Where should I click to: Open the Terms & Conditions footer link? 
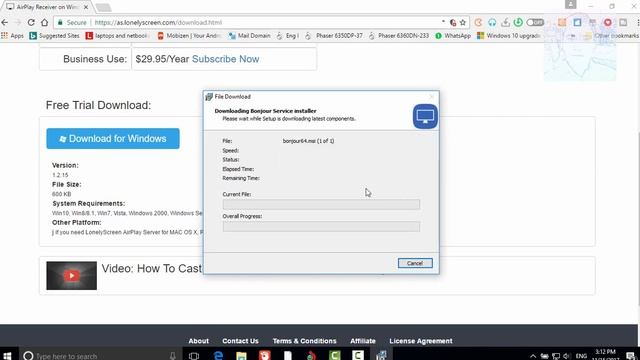click(x=304, y=341)
